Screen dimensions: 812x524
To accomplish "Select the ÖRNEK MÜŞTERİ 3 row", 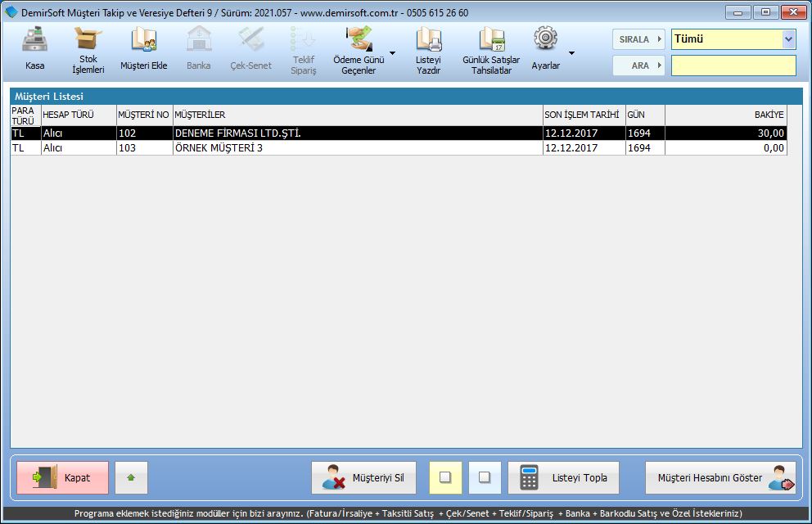I will point(399,147).
